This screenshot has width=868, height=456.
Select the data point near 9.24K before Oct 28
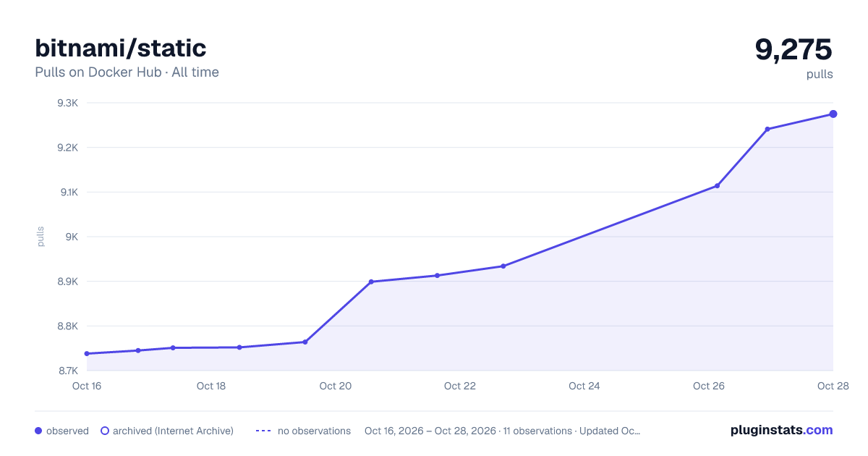pos(767,129)
